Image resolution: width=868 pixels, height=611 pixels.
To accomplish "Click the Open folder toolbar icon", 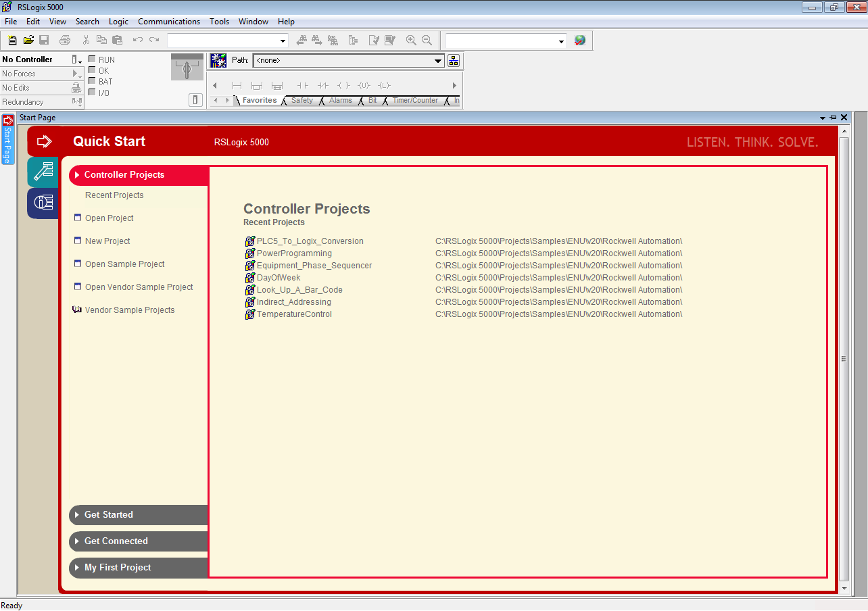I will pyautogui.click(x=28, y=41).
